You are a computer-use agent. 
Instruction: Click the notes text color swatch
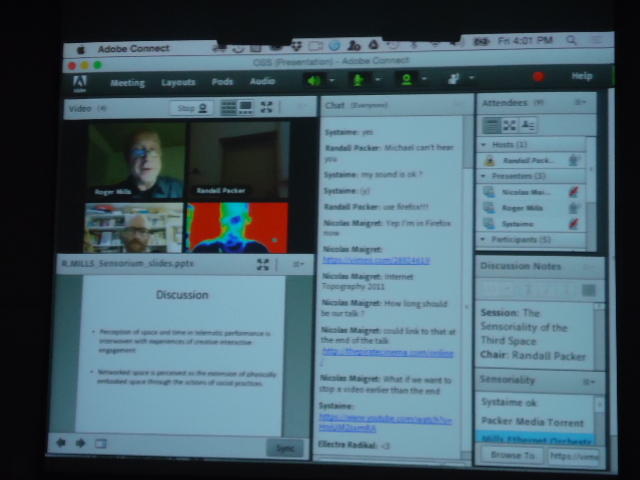589,291
